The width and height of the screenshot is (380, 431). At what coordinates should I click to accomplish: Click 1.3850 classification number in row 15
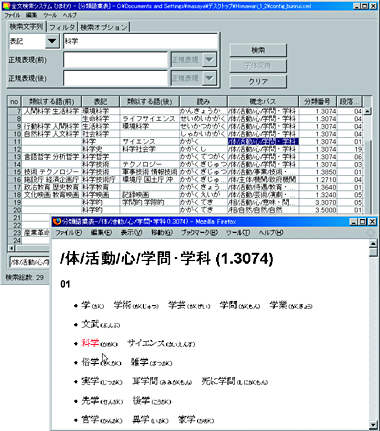click(x=318, y=172)
